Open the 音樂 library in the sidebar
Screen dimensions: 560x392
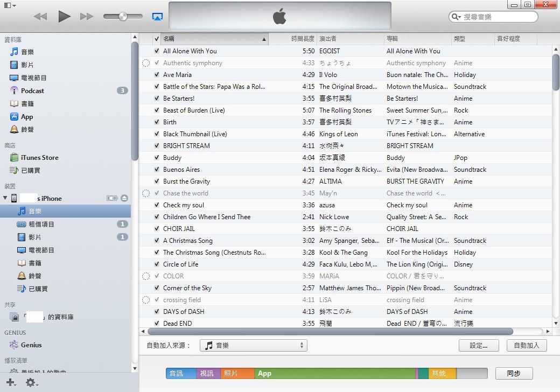(x=22, y=52)
